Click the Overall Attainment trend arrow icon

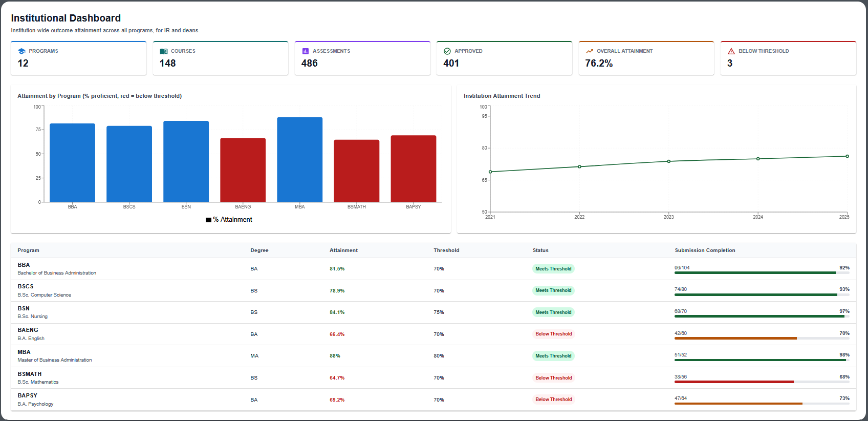(x=590, y=51)
